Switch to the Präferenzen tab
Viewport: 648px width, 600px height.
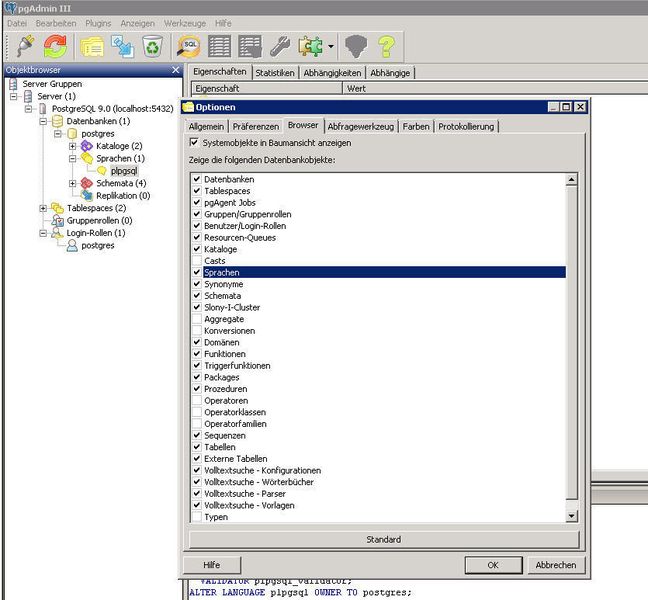(x=256, y=126)
